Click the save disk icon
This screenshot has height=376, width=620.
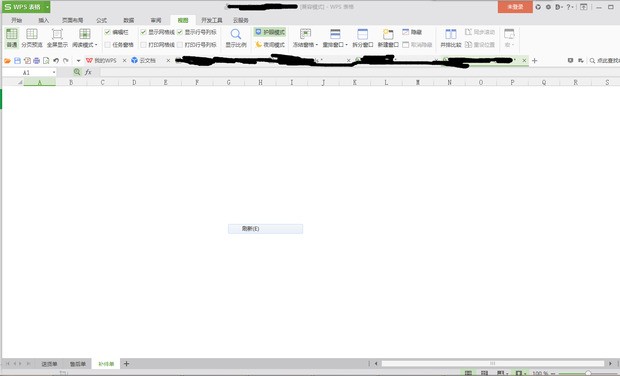(x=17, y=60)
